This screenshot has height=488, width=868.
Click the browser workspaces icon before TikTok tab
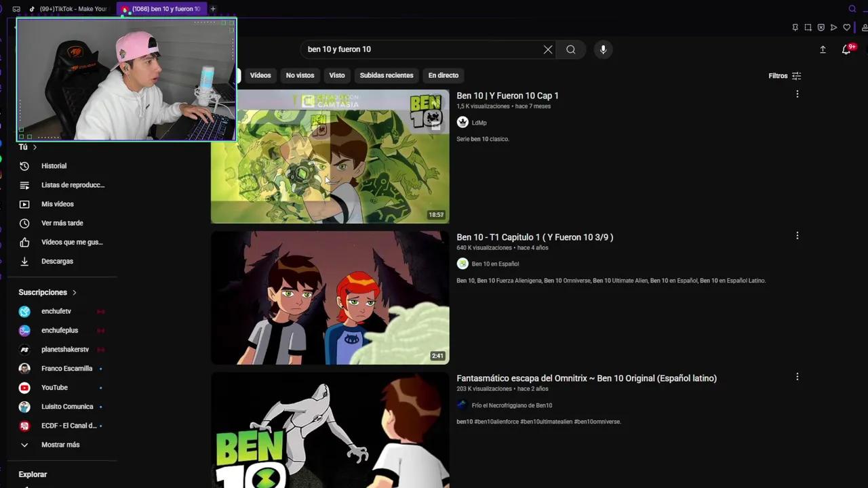pyautogui.click(x=16, y=9)
